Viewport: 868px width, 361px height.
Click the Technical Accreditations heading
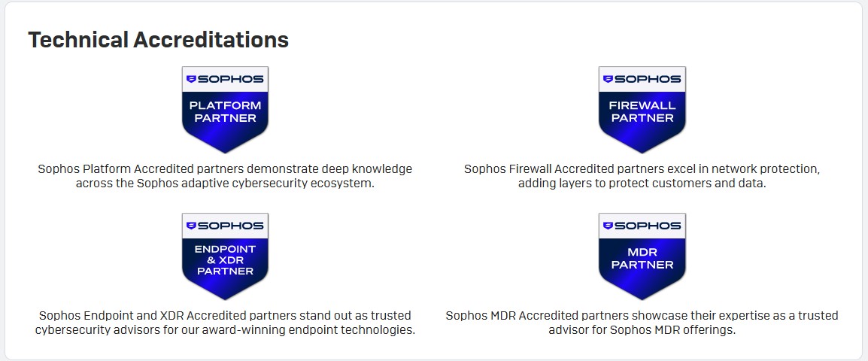[158, 40]
